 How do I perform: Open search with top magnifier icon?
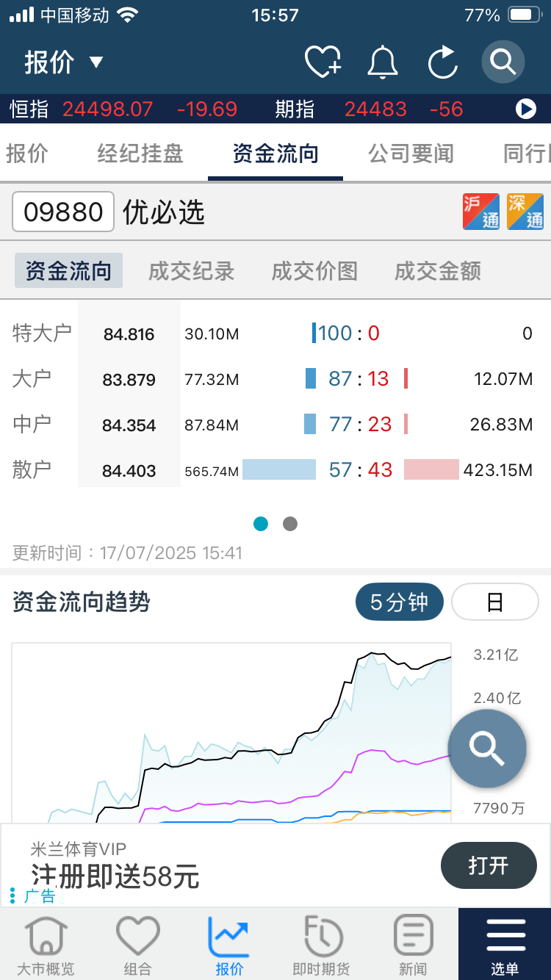[x=503, y=62]
